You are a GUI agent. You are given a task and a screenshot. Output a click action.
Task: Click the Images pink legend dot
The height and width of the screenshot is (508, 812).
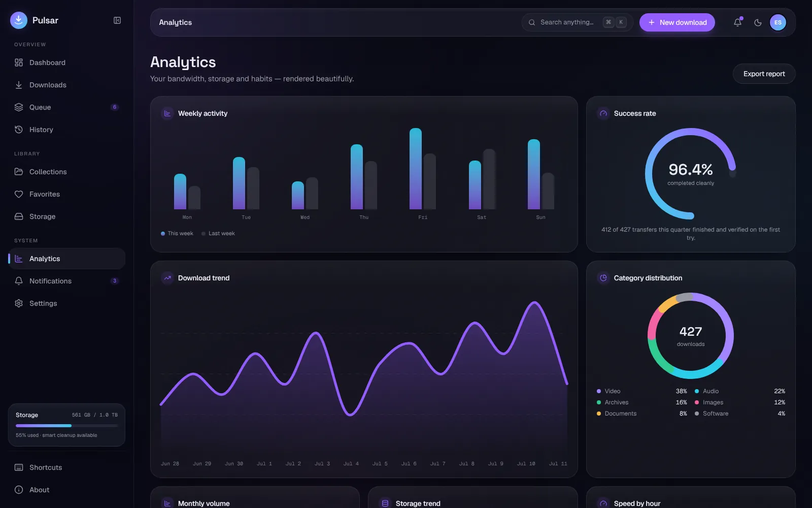point(697,402)
